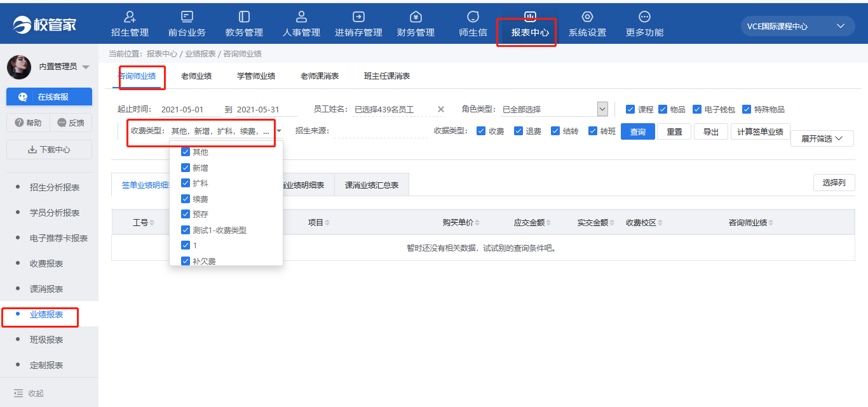Toggle 特殊物品 checkbox

[x=747, y=109]
